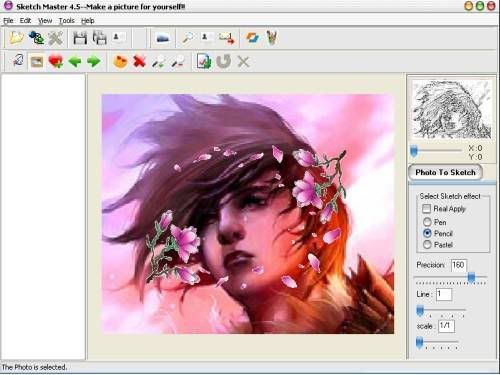Screen dimensions: 500x375
Task: Click the 'Y :0' coordinate readout
Action: click(x=475, y=157)
